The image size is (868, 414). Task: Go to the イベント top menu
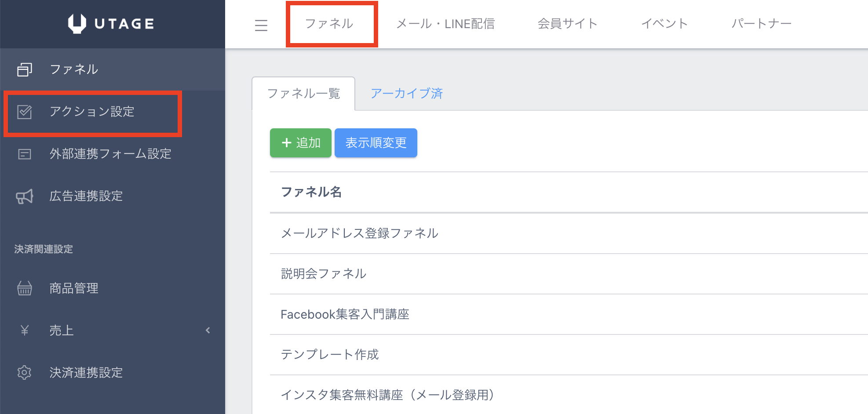(664, 24)
